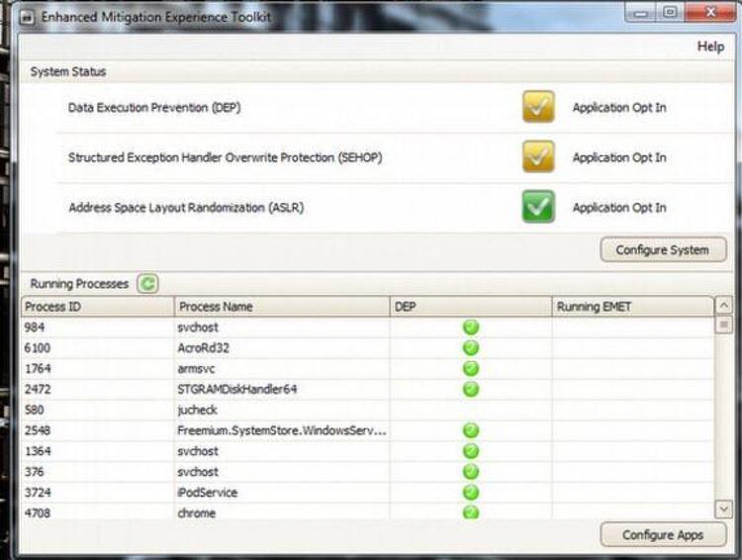Sort by Running EMET column header

[x=631, y=307]
